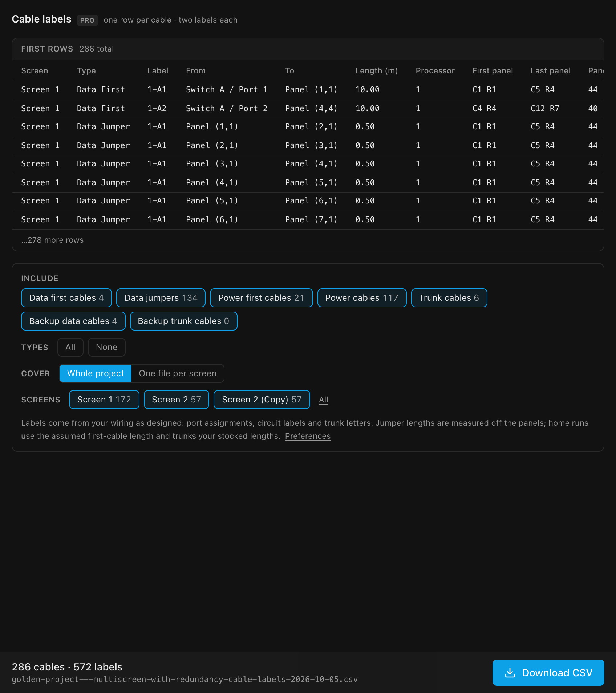The height and width of the screenshot is (693, 616).
Task: Toggle Backup trunk cables 0 chip
Action: point(183,321)
